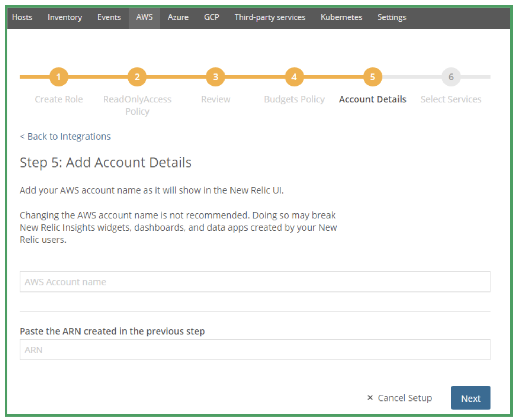Image resolution: width=516 pixels, height=420 pixels.
Task: Open Third-party services tab
Action: 270,17
